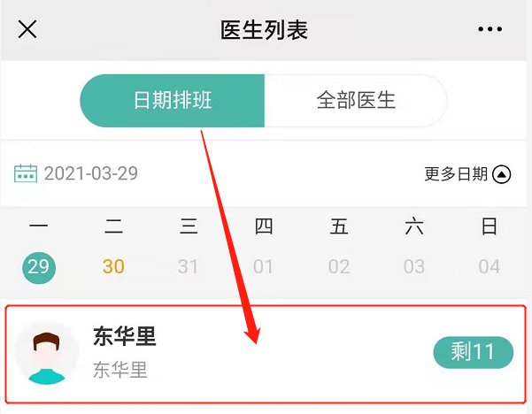
Task: Choose date 03 under 六
Action: [414, 266]
